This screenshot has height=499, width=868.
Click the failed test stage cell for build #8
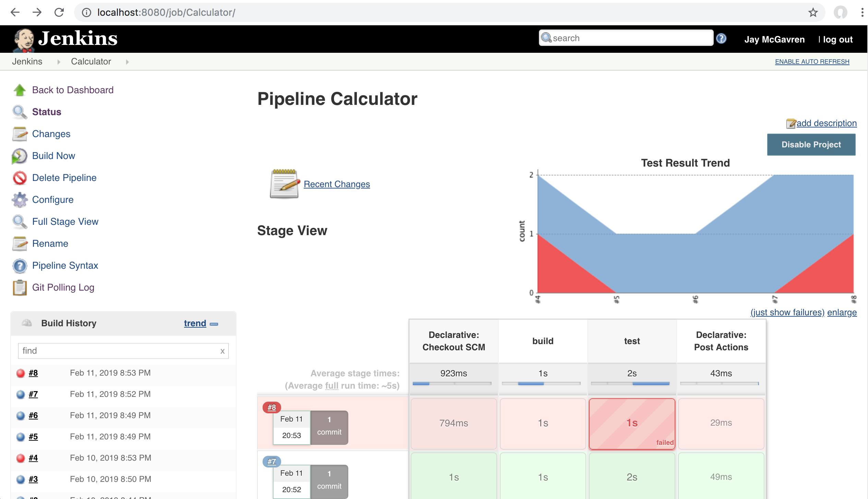(x=631, y=423)
